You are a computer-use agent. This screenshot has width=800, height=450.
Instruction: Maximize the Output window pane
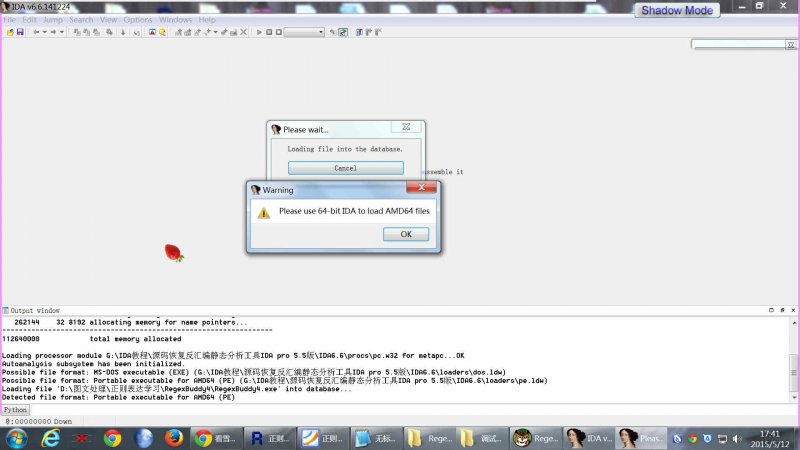tap(771, 310)
